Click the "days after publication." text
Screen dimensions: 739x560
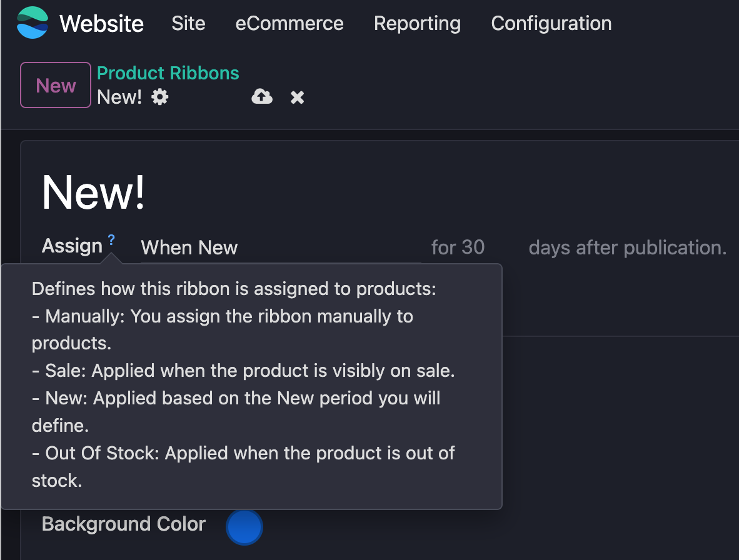[x=627, y=247]
